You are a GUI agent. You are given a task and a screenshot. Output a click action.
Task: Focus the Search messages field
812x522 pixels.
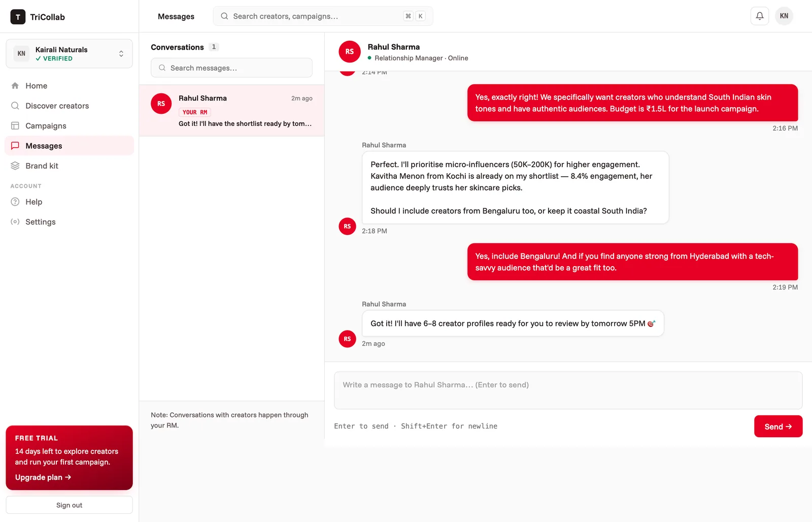tap(231, 68)
